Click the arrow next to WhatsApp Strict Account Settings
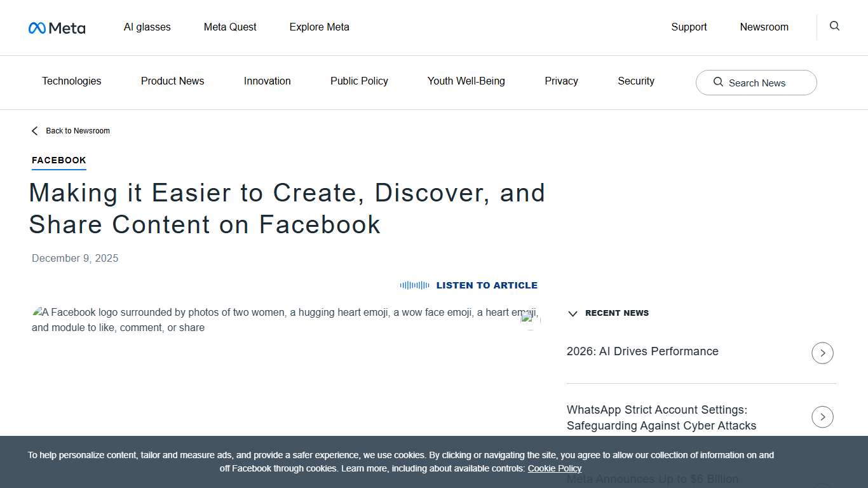Viewport: 868px width, 488px height. pos(822,417)
